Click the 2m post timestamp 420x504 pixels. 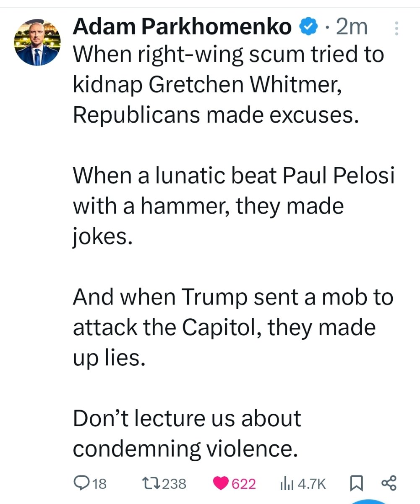[x=352, y=28]
